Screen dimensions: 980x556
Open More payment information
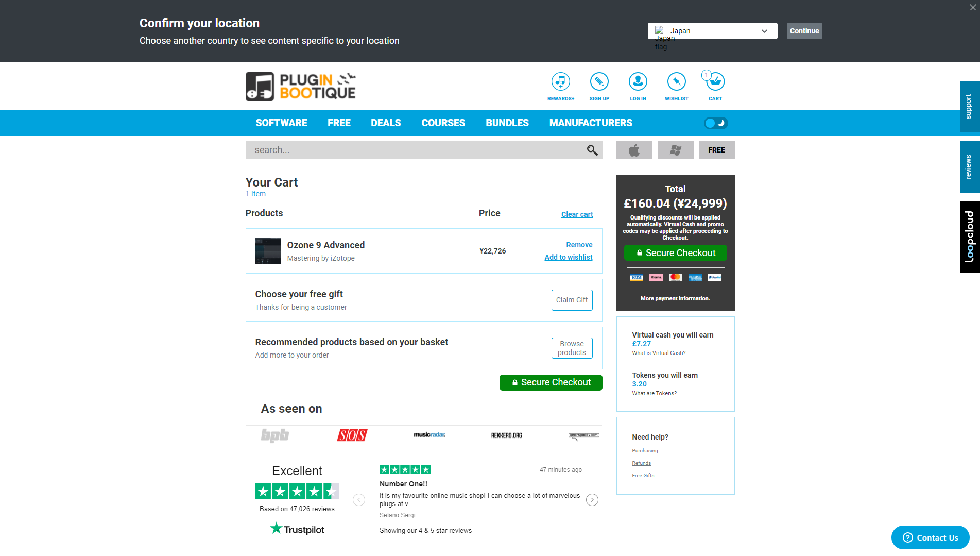click(x=675, y=298)
